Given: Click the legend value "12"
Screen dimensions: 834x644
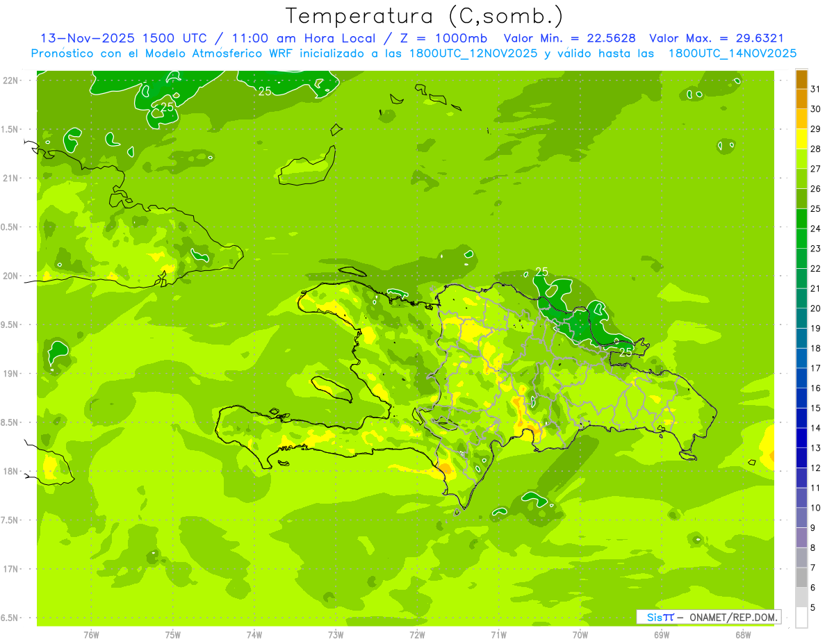Looking at the screenshot, I should pos(816,468).
